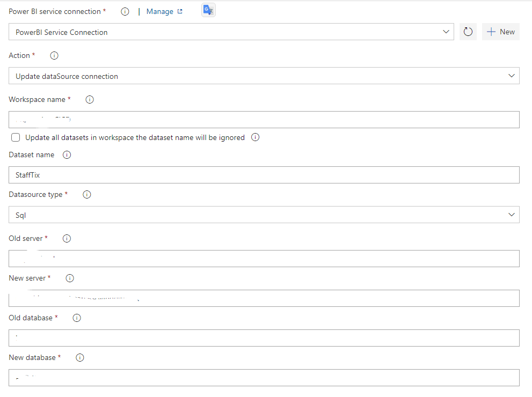The image size is (532, 397).
Task: Focus the Old server input field
Action: (x=264, y=259)
